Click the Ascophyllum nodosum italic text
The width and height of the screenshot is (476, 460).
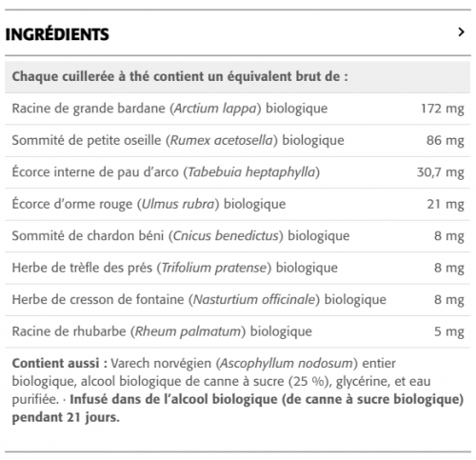click(287, 364)
